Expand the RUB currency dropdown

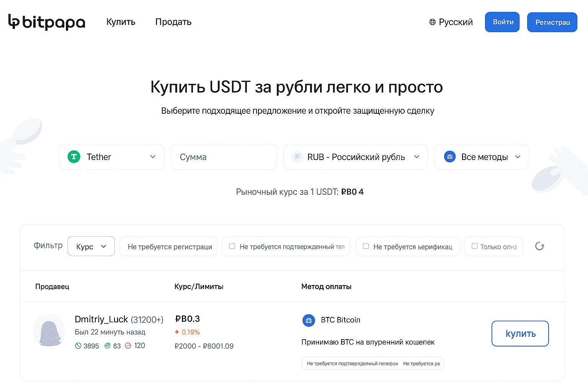pos(355,157)
